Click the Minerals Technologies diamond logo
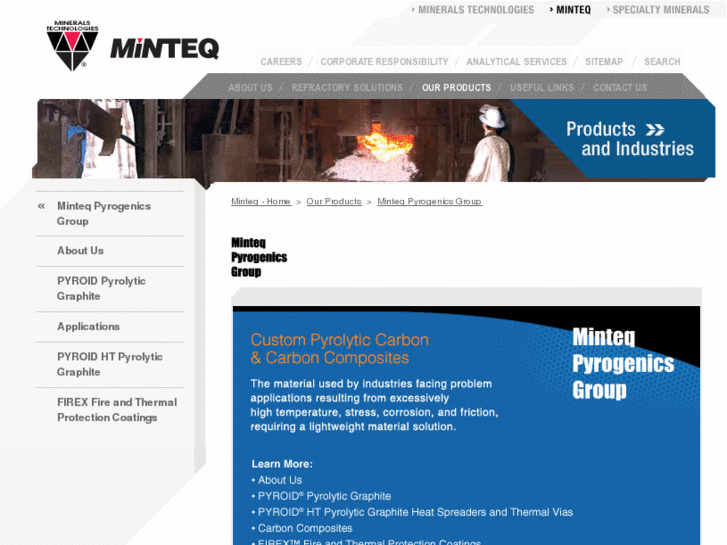Screen dimensions: 727x545 coord(72,45)
